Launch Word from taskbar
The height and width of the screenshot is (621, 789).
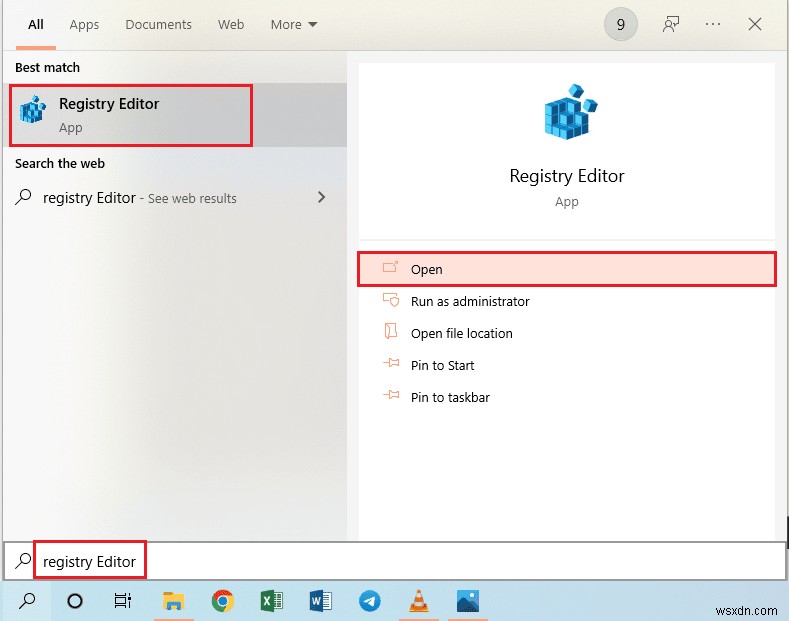321,601
